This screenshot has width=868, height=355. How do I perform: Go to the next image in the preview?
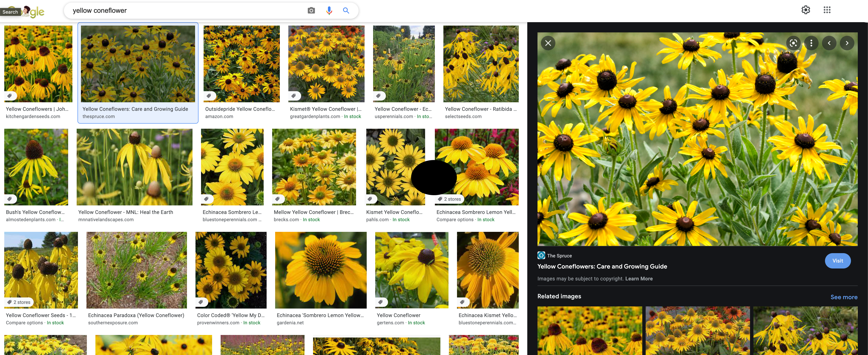pos(847,43)
